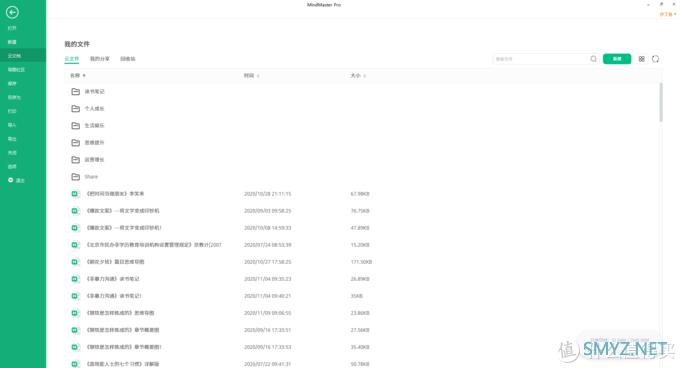Screen dimensions: 680x368
Task: Switch to grid view layout icon
Action: click(641, 59)
